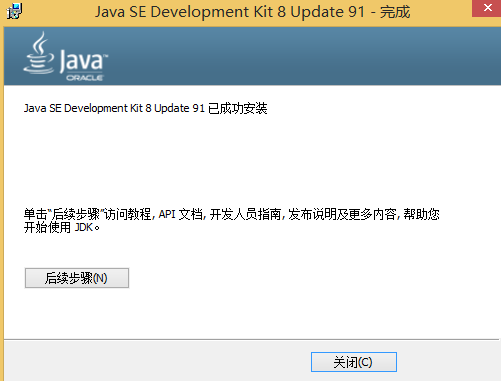Image resolution: width=501 pixels, height=381 pixels.
Task: Click the 开始使用 JDK text line
Action: point(62,228)
